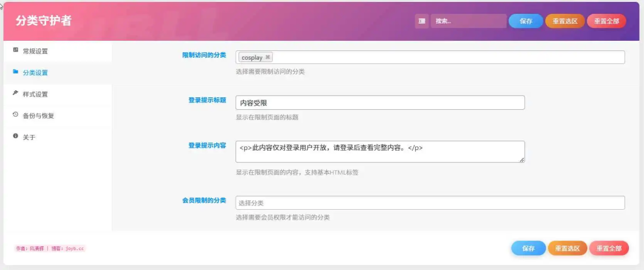Click the 限制访问的分类 field label
The height and width of the screenshot is (270, 644).
pos(204,55)
